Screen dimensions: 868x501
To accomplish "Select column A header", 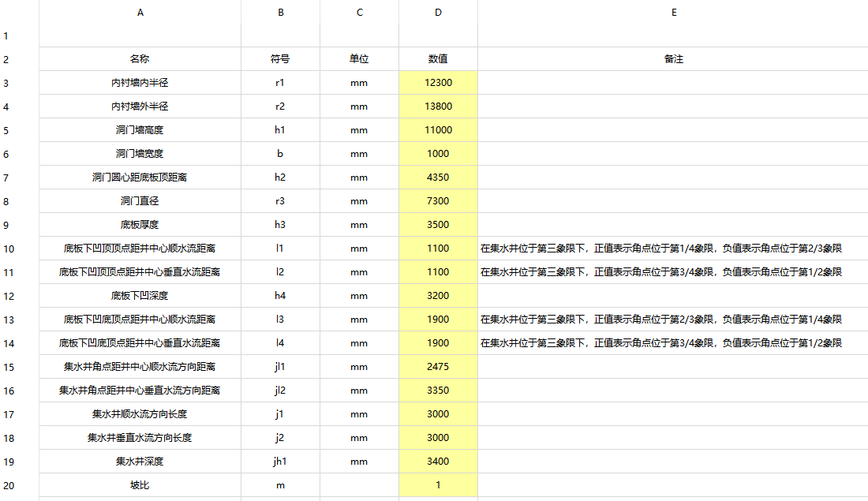I will pyautogui.click(x=140, y=13).
